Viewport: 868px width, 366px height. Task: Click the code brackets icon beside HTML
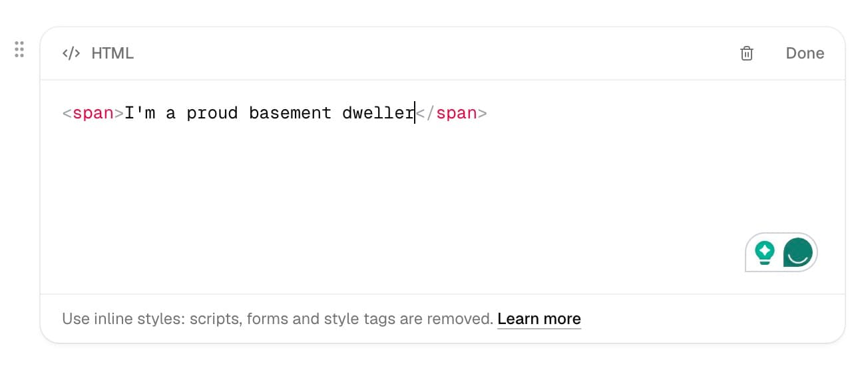tap(71, 53)
